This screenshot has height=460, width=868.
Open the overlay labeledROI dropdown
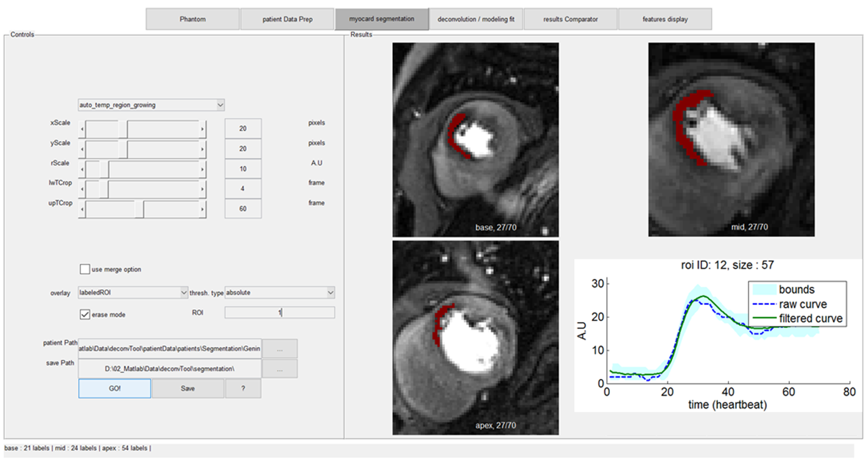point(184,293)
